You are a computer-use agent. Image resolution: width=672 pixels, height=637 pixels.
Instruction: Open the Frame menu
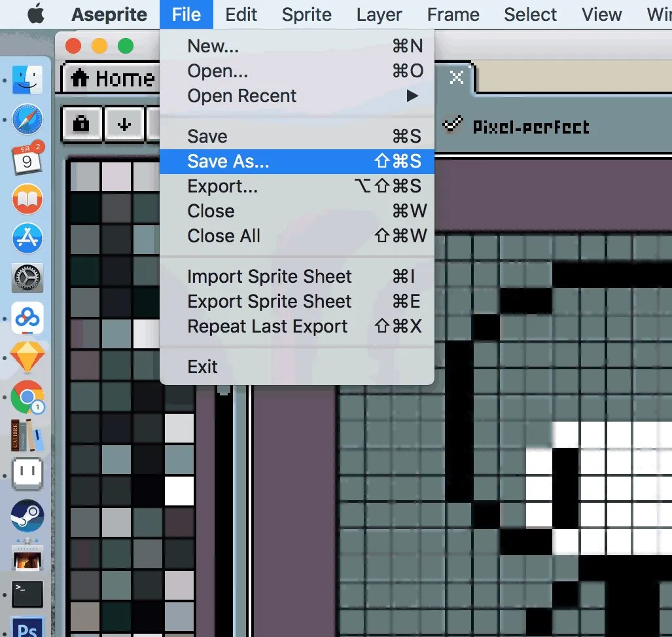(453, 14)
